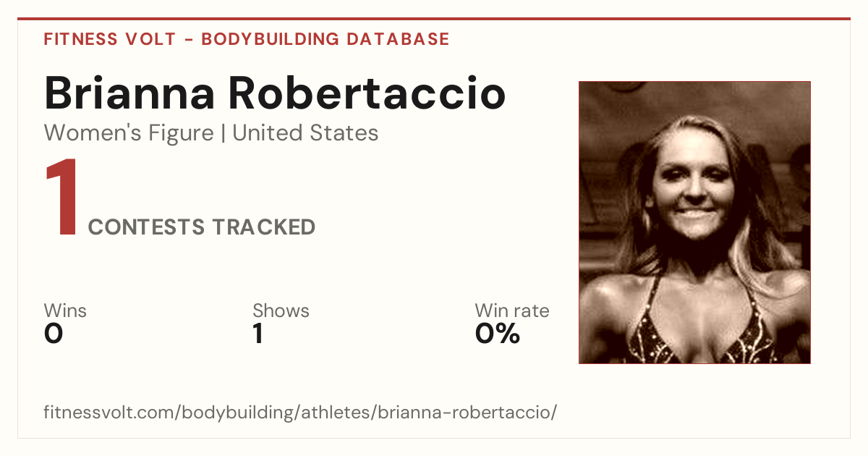Click the Wins label
This screenshot has height=456, width=868.
click(x=65, y=311)
